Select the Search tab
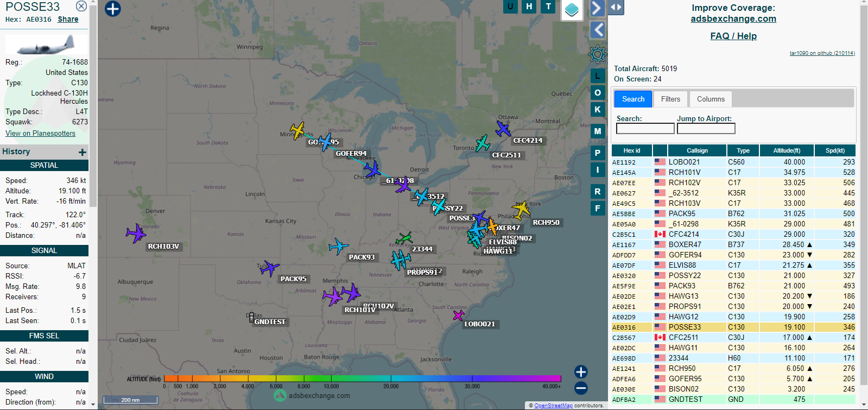 pyautogui.click(x=633, y=99)
